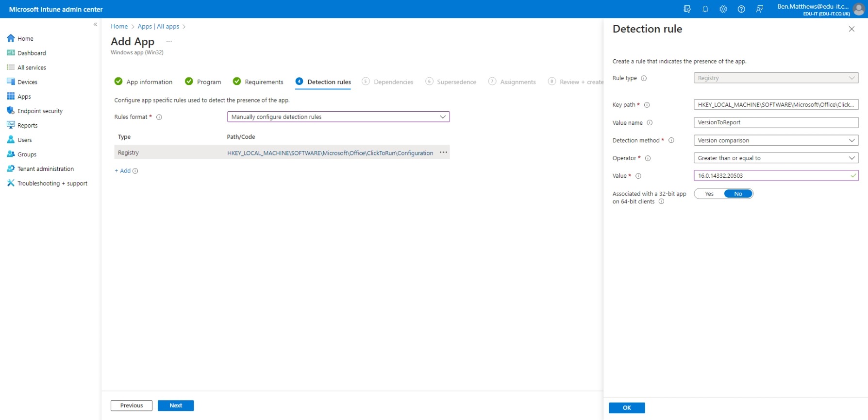Show info tooltip for Rule type

[x=644, y=78]
